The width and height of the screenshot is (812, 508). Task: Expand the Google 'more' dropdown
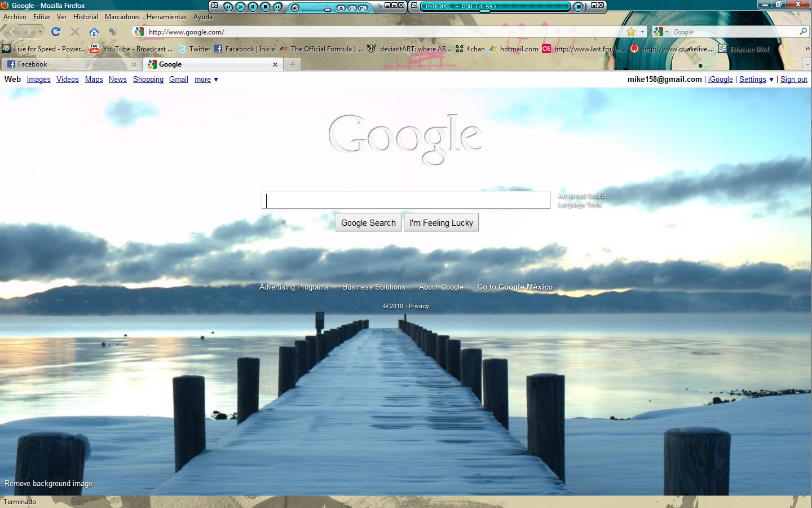pyautogui.click(x=206, y=80)
